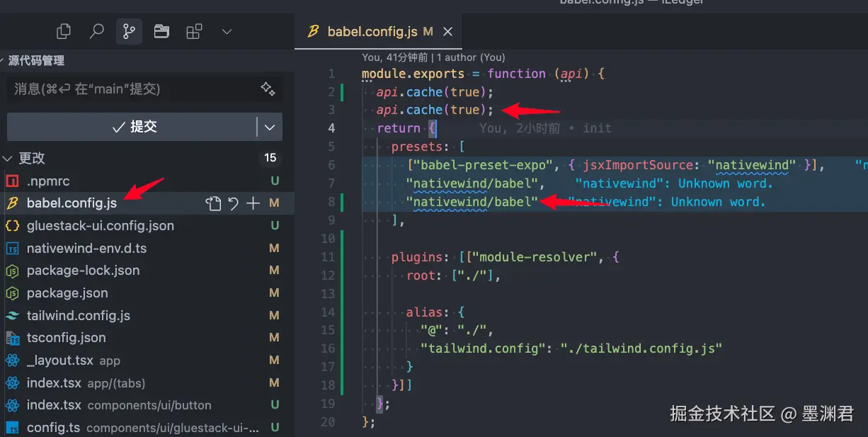Select the Source Control view icon
This screenshot has height=437, width=868.
pos(129,31)
